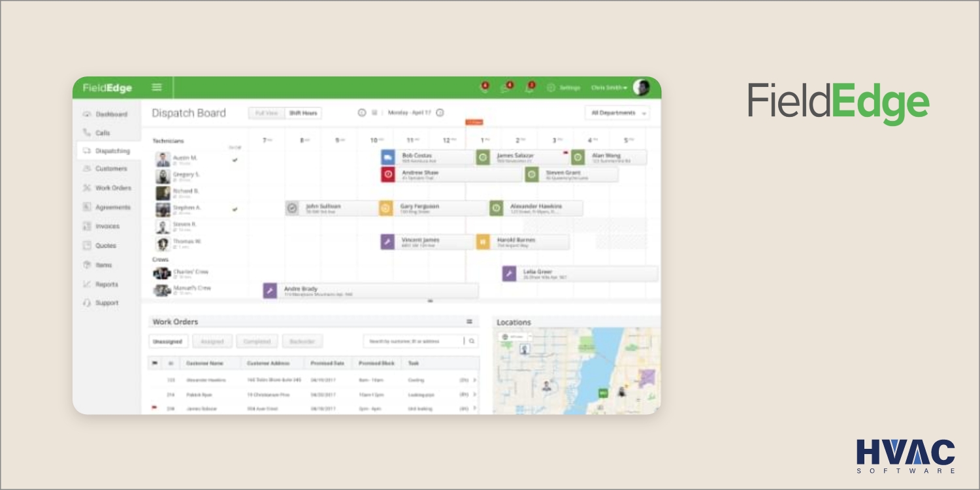Screen dimensions: 980x490
Task: Click yellow pause icon on Harold Barnes job
Action: (483, 242)
